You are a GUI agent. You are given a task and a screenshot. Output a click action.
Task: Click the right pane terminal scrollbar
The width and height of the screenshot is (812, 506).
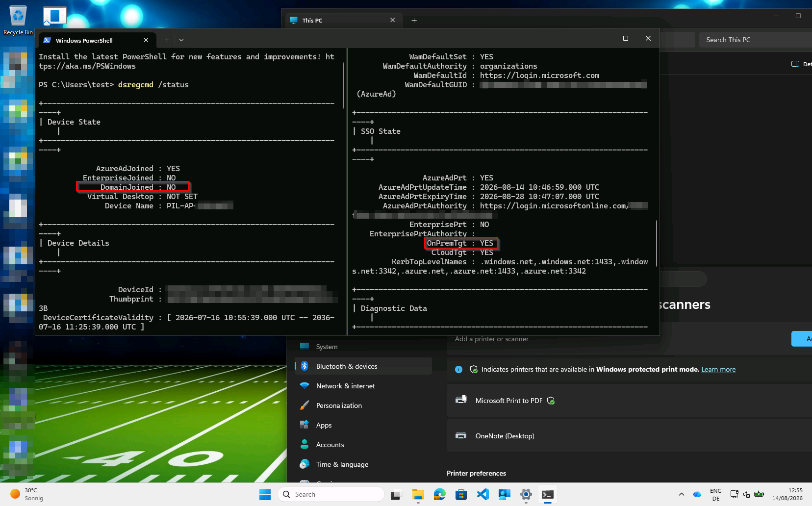(x=657, y=244)
